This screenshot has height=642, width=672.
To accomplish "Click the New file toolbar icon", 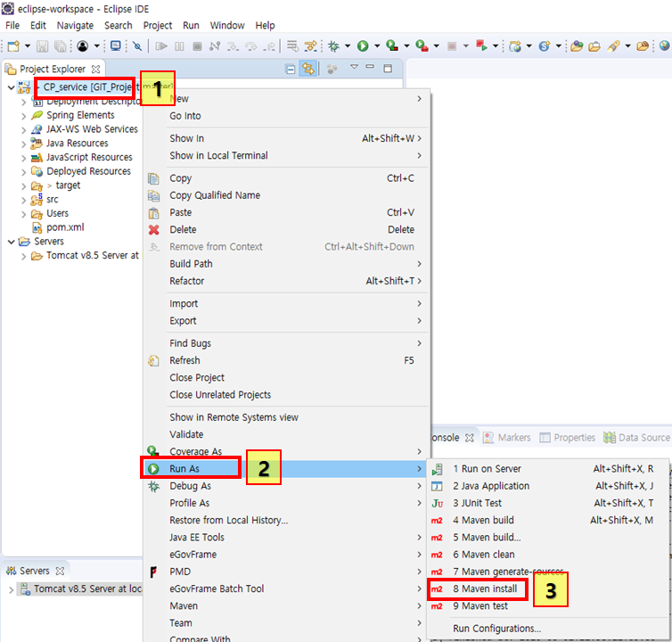I will pyautogui.click(x=13, y=45).
